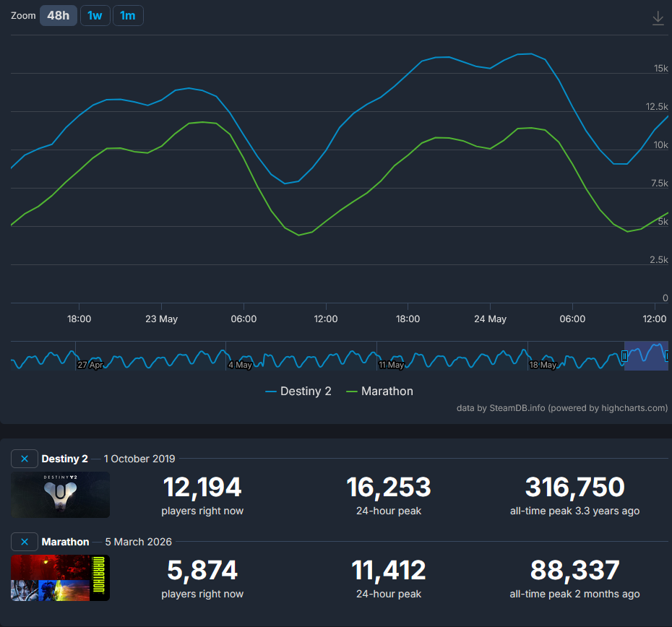Click Destiny 2's 12,194 players right now

(x=202, y=488)
